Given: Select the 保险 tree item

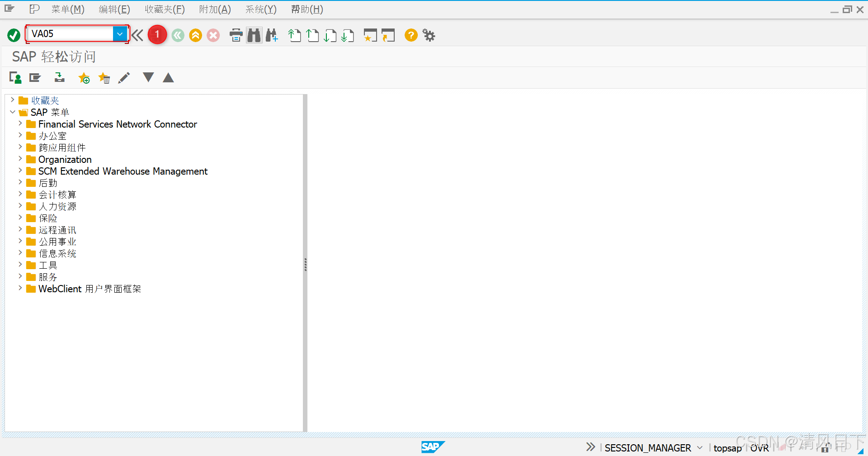Looking at the screenshot, I should coord(48,218).
